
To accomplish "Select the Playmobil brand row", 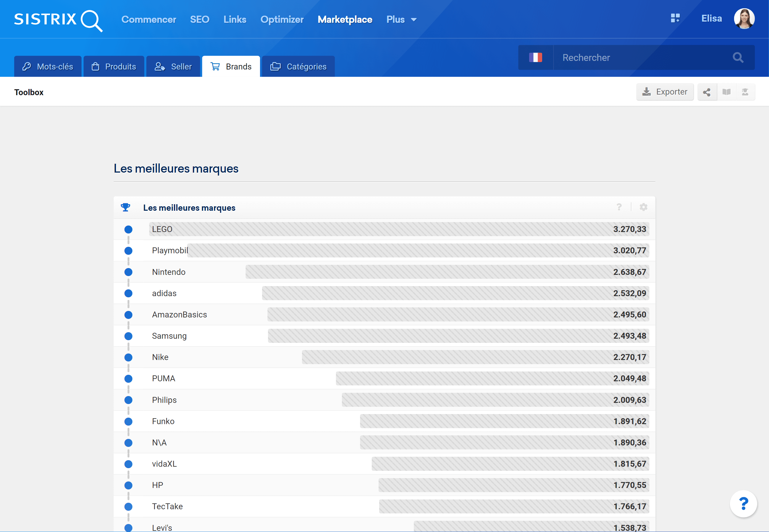I will pyautogui.click(x=384, y=250).
